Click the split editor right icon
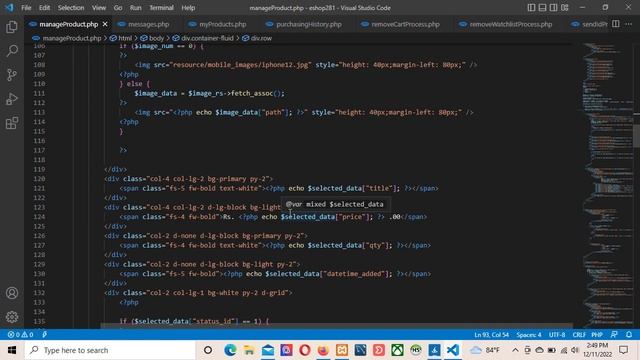640x360 pixels. [x=616, y=24]
